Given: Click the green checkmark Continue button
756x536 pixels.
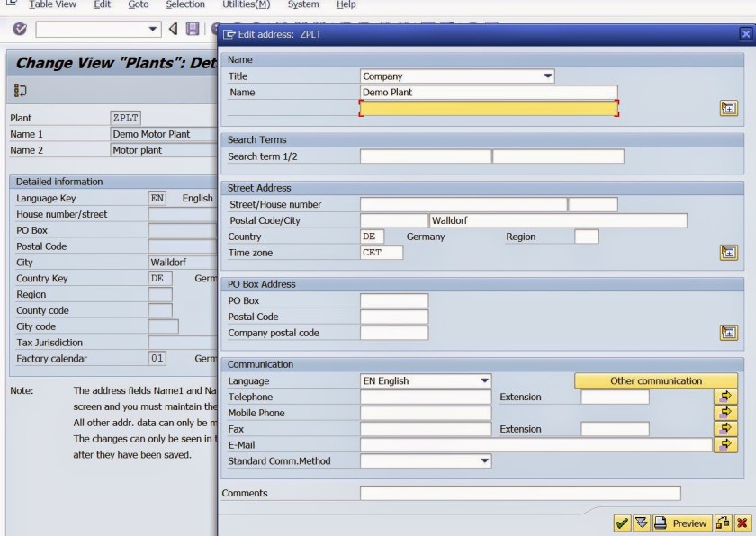Looking at the screenshot, I should coord(622,523).
